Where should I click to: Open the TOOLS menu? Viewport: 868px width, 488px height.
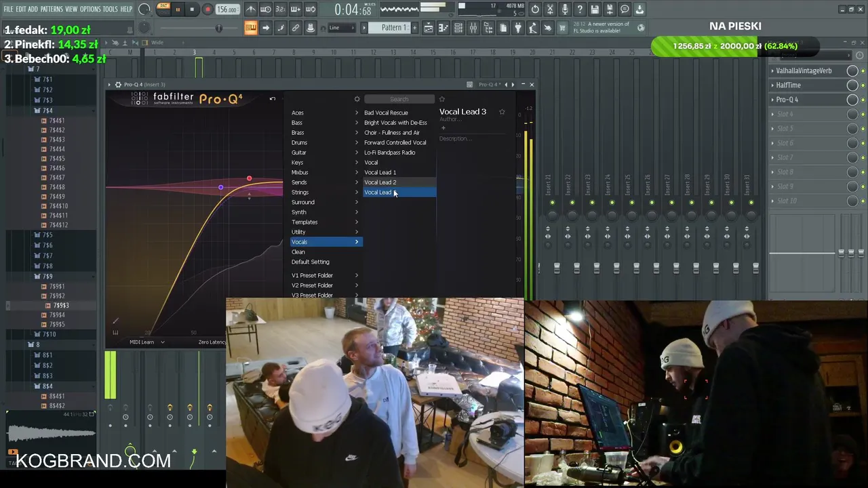tap(110, 9)
